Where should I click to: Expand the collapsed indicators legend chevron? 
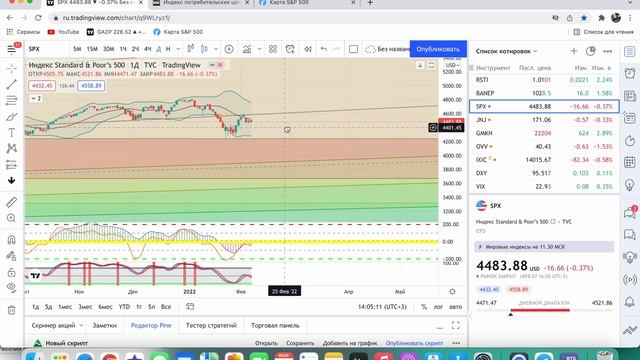pyautogui.click(x=36, y=98)
